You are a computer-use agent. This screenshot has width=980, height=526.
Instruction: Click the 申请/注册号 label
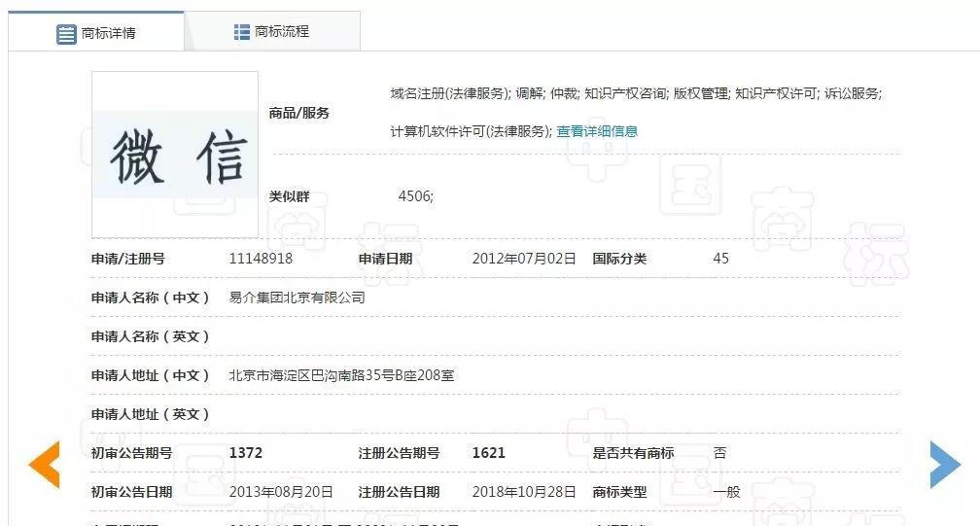tap(128, 258)
